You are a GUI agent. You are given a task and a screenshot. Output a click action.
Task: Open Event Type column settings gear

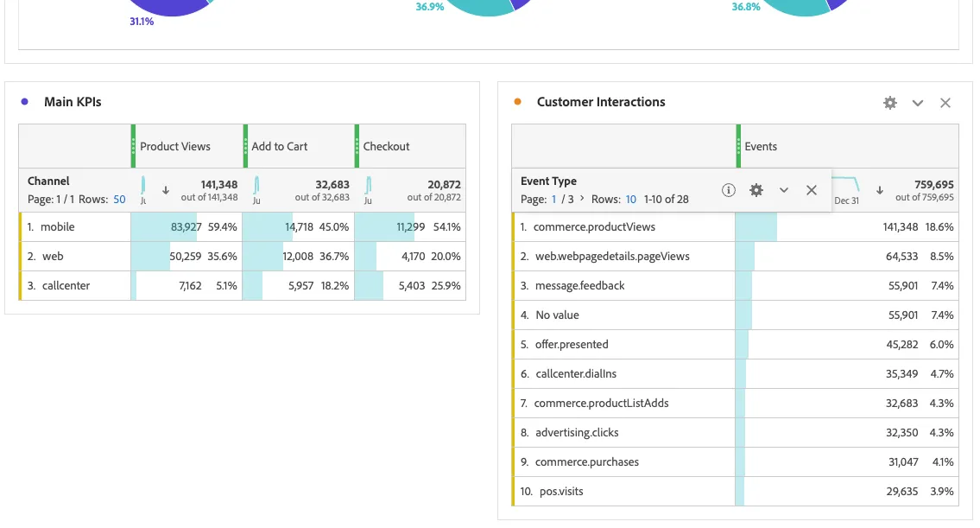click(x=756, y=190)
